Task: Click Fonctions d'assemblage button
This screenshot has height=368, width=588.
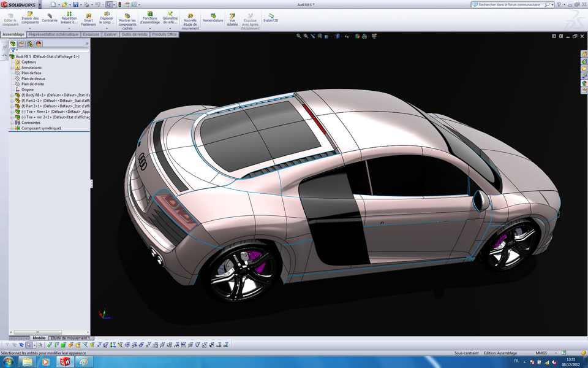Action: [x=149, y=18]
